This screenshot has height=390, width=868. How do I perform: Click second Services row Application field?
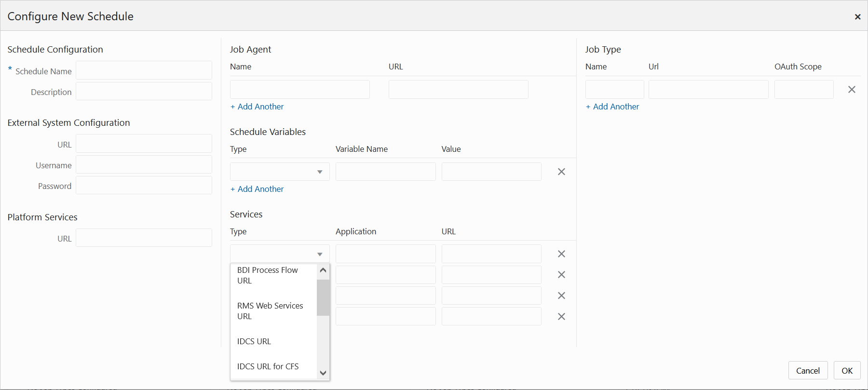[386, 275]
